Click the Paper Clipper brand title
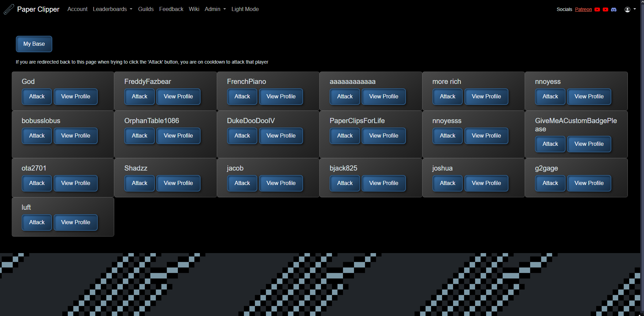This screenshot has width=644, height=316. [38, 9]
